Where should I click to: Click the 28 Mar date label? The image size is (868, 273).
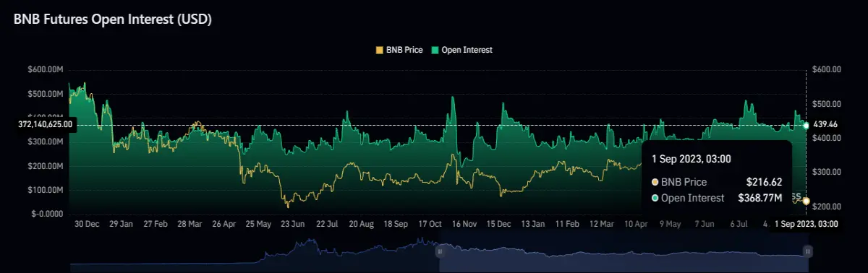(190, 225)
